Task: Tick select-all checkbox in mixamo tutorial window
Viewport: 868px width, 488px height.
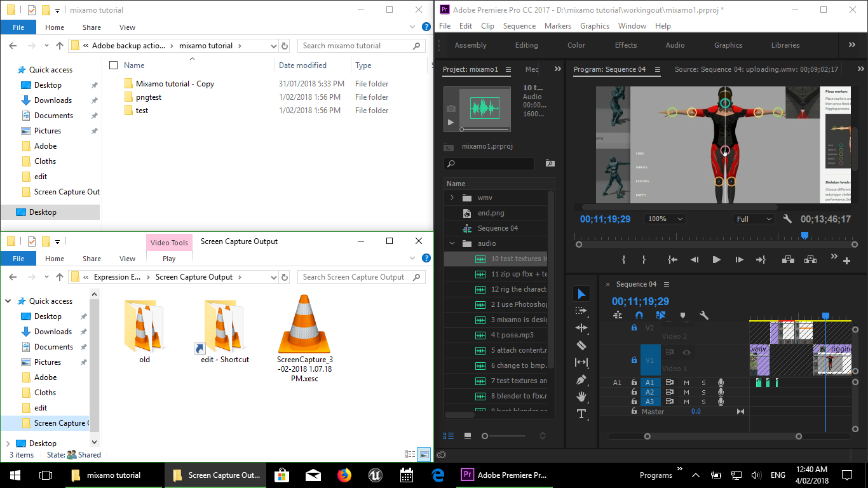Action: coord(114,65)
